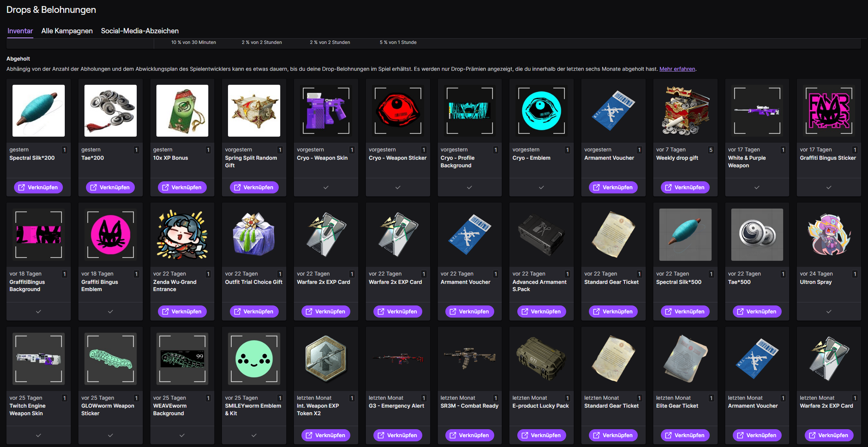
Task: Click Verknüpfen button for 10x XP Bonus
Action: pos(182,187)
